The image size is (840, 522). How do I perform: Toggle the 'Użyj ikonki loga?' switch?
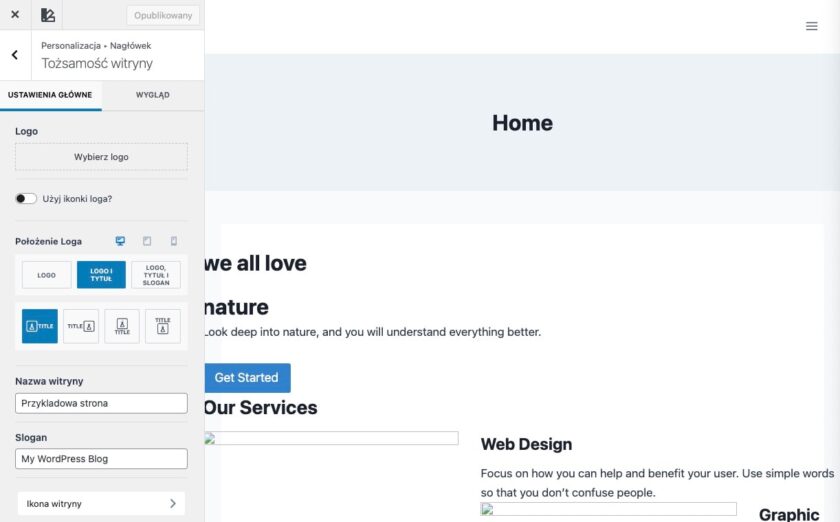coord(26,199)
